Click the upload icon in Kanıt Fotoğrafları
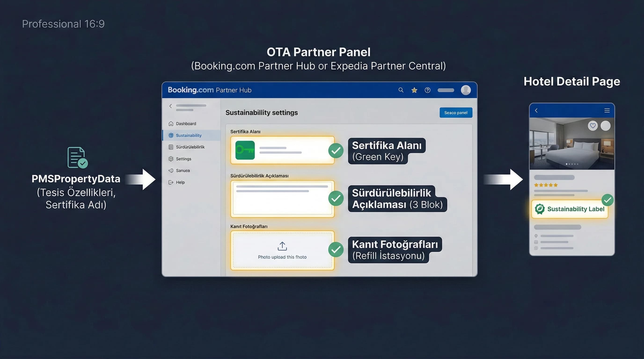 282,246
